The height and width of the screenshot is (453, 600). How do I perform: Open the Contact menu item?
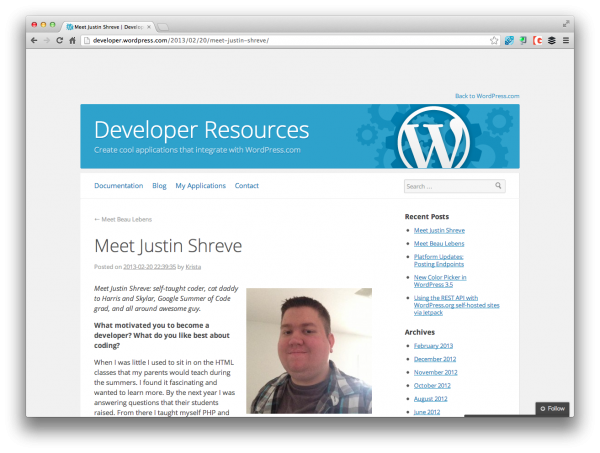tap(246, 186)
